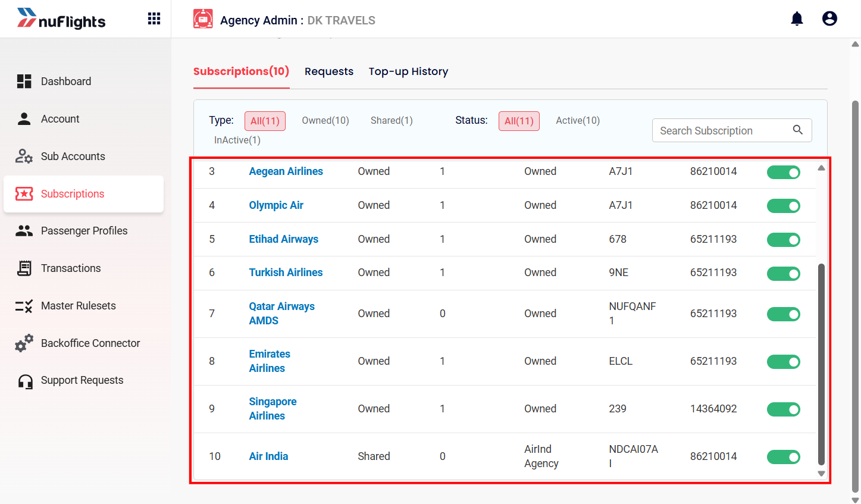Viewport: 861px width, 504px height.
Task: Open the Air India link
Action: (x=268, y=456)
